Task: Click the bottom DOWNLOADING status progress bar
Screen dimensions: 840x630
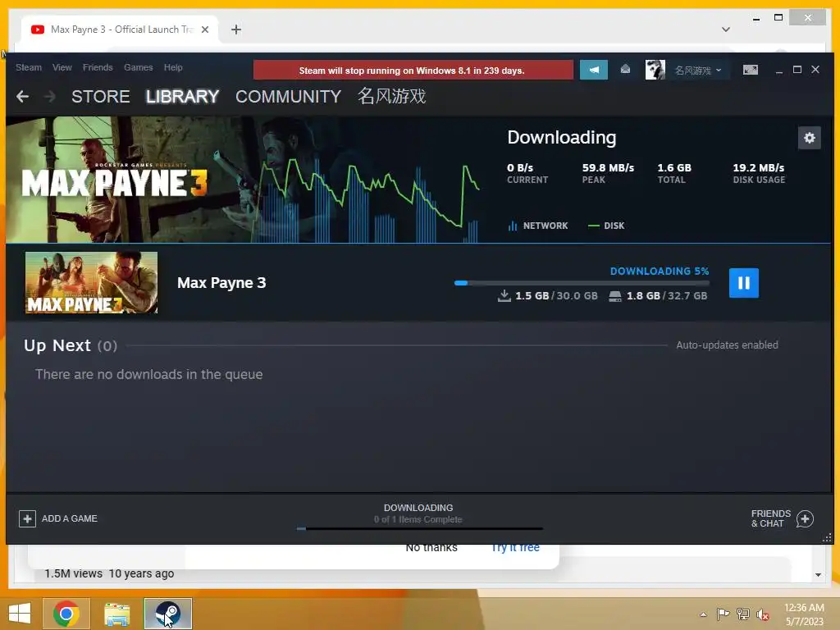Action: [x=419, y=529]
